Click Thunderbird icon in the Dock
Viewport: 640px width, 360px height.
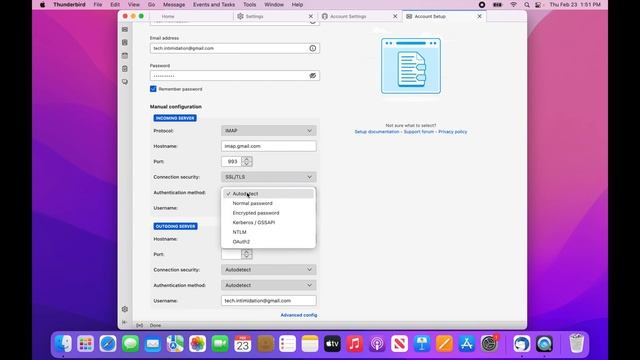pyautogui.click(x=522, y=344)
